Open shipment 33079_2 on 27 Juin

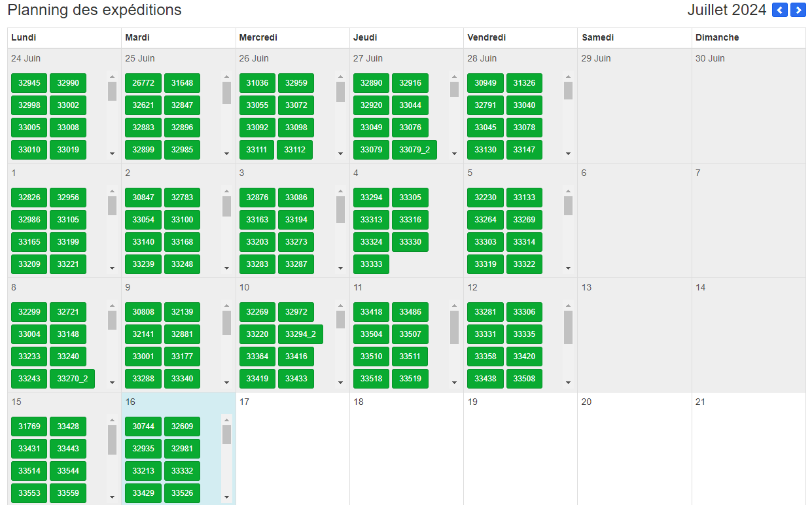(x=414, y=150)
